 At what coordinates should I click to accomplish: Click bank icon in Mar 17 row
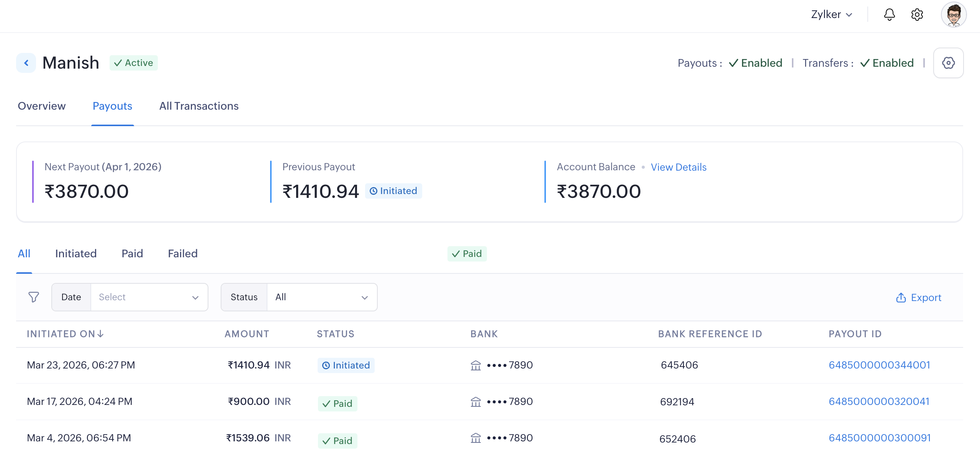[475, 402]
